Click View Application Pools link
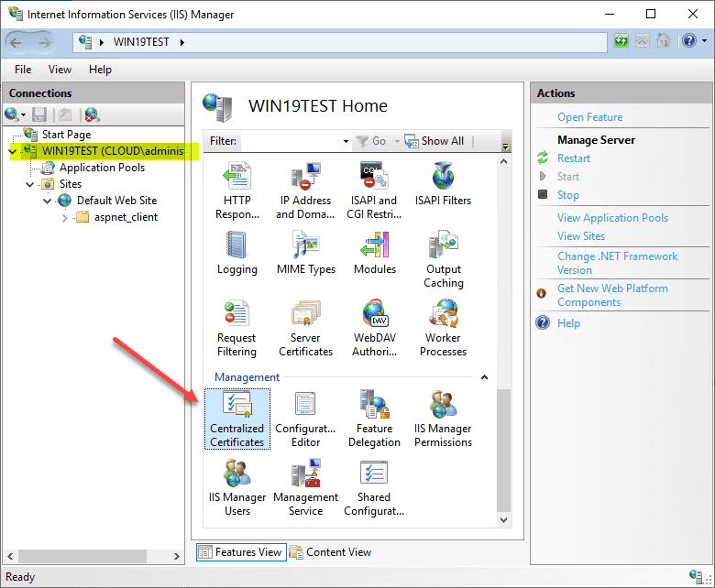Screen dimensions: 715x588 612,218
